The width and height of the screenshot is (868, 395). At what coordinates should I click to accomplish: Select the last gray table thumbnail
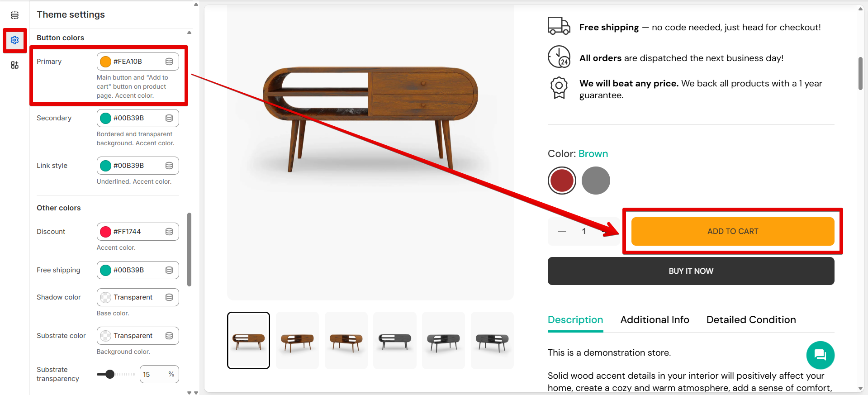(x=492, y=340)
